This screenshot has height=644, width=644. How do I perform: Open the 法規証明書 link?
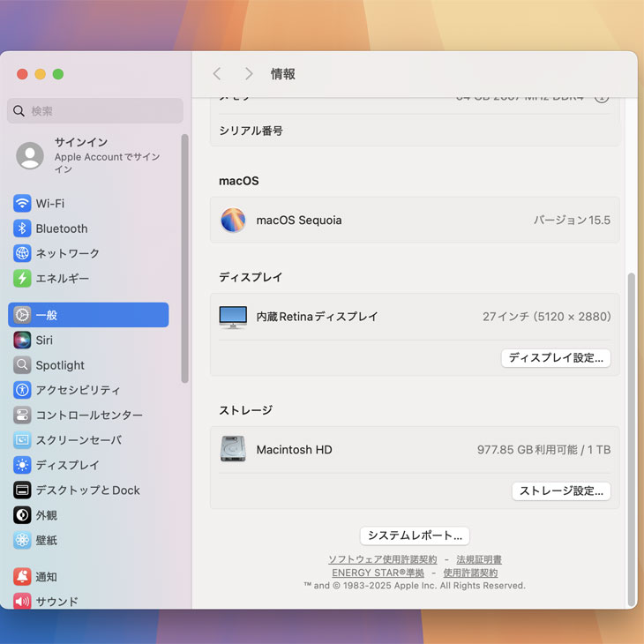pos(479,559)
